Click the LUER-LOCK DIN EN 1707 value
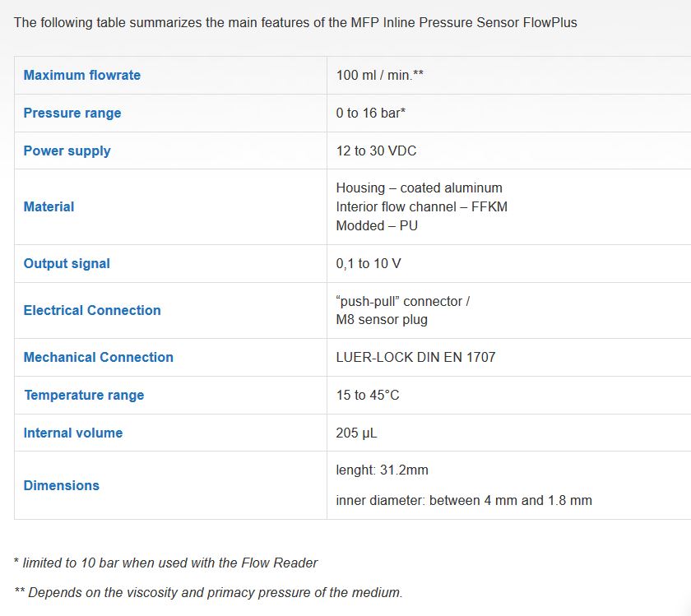The height and width of the screenshot is (616, 691). [415, 357]
